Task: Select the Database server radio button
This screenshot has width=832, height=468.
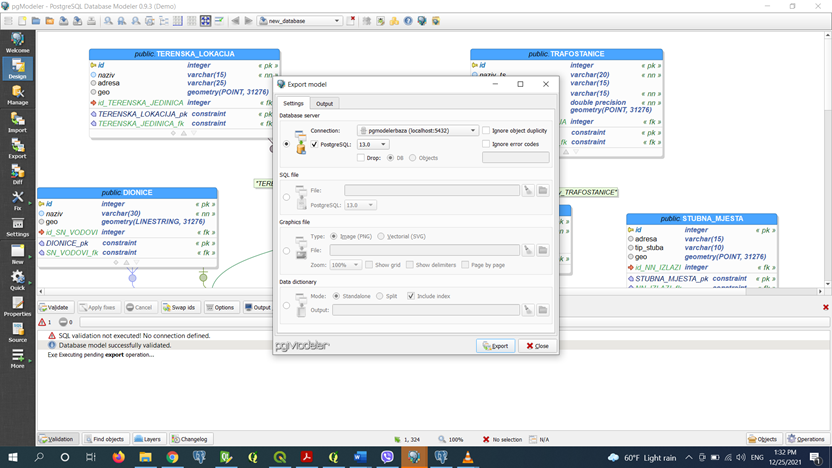Action: click(287, 144)
